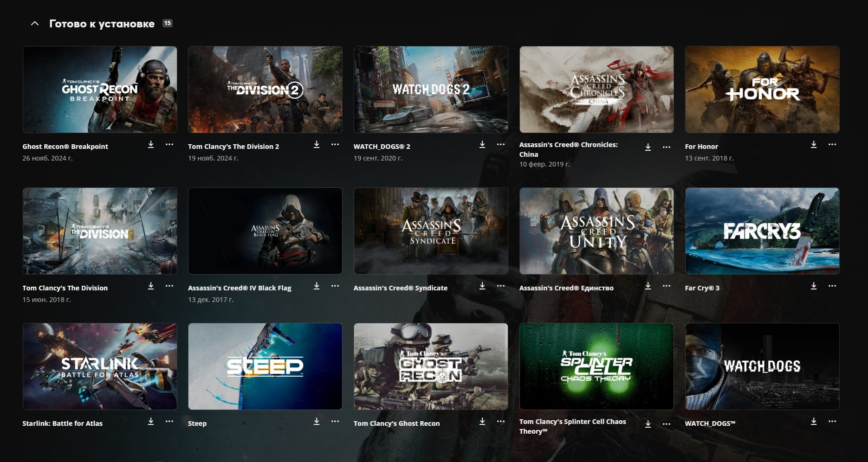The image size is (868, 462).
Task: Open Assassin's Creed Chronicles China cover art
Action: coord(596,90)
